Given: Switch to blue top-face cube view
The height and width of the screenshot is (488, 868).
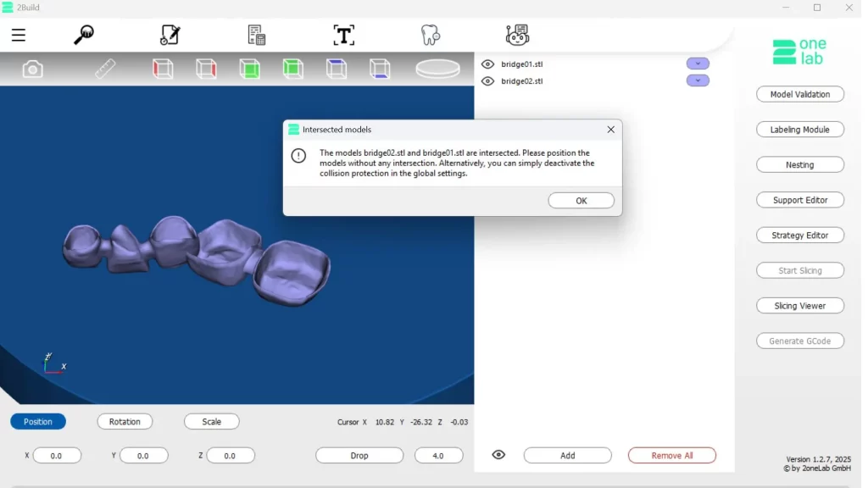Looking at the screenshot, I should (337, 69).
